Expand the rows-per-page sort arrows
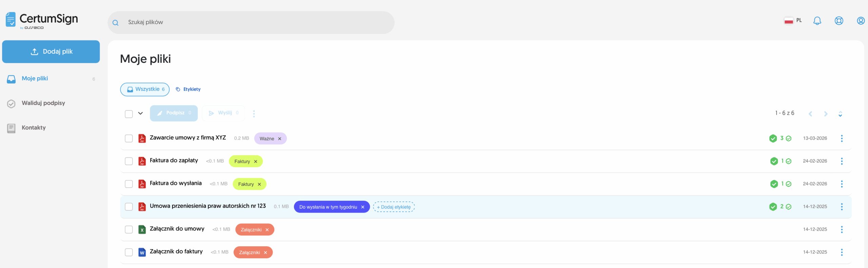 (840, 114)
